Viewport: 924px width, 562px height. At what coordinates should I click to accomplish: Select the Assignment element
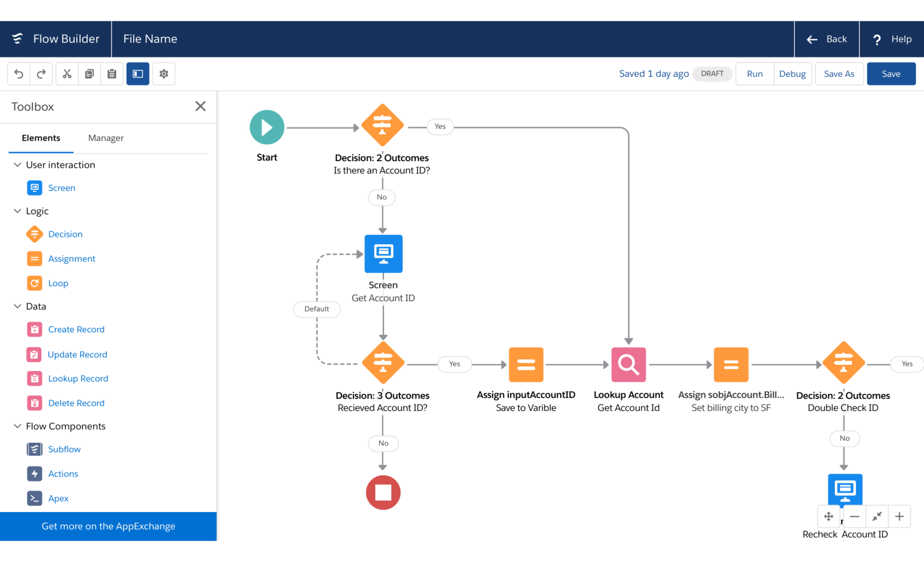(x=71, y=258)
